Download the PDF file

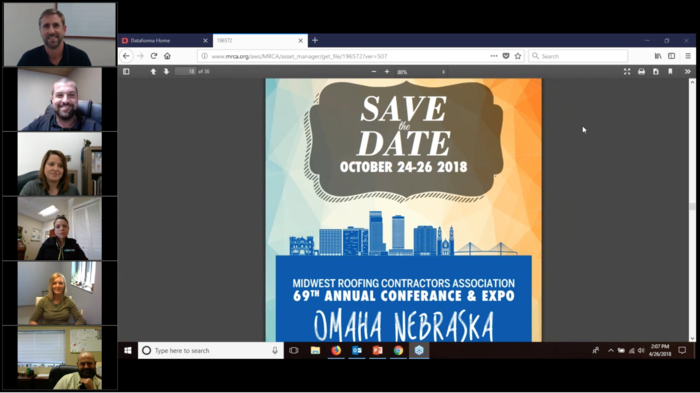click(x=655, y=71)
